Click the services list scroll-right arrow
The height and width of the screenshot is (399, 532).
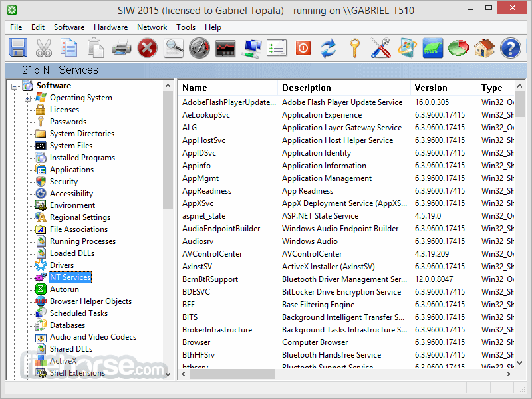[x=508, y=374]
